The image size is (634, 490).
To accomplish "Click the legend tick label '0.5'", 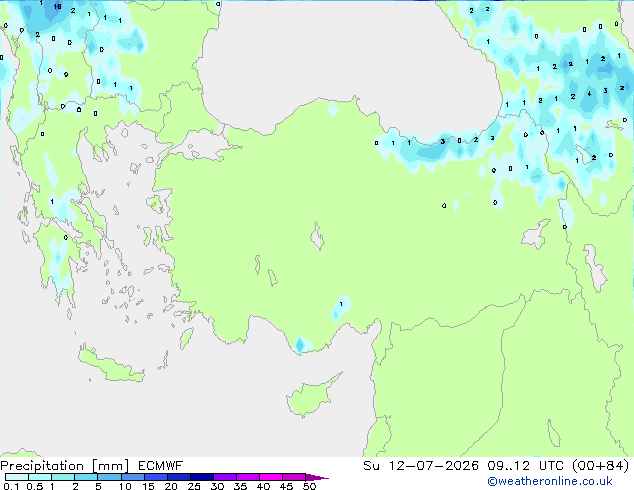I will point(34,486).
